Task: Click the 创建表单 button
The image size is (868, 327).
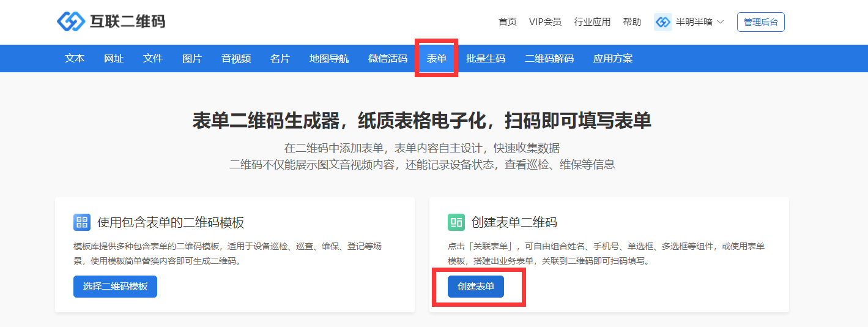Action: pos(476,287)
